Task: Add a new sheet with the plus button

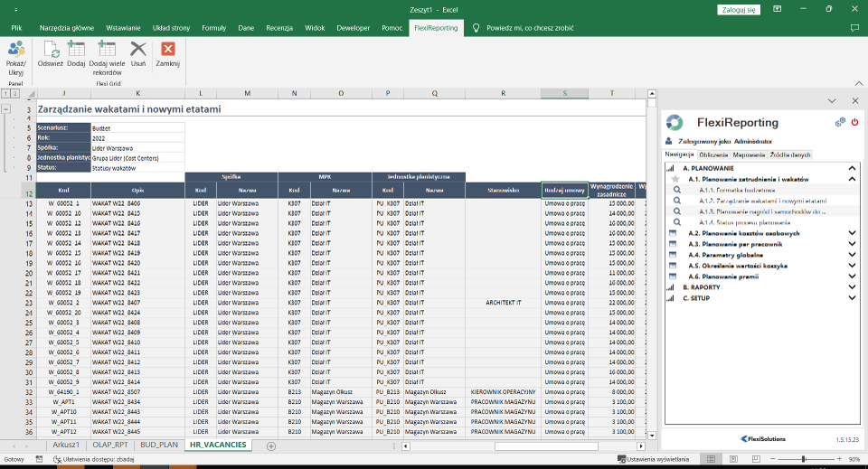Action: click(270, 446)
